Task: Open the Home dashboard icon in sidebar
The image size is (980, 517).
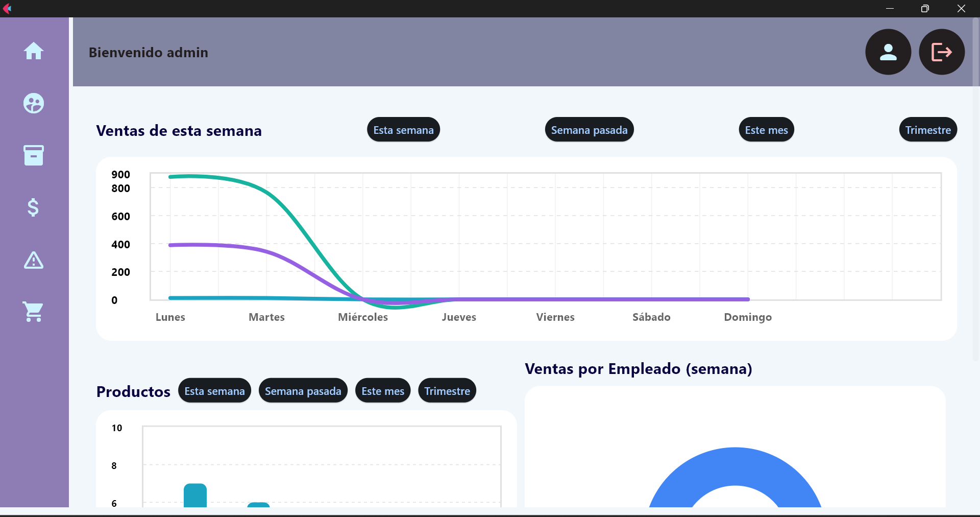Action: (x=34, y=51)
